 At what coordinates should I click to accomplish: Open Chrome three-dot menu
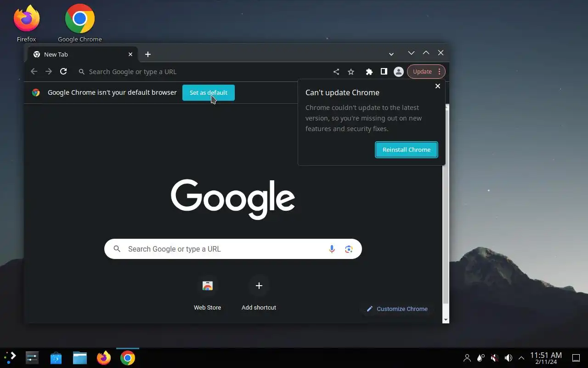(x=440, y=72)
